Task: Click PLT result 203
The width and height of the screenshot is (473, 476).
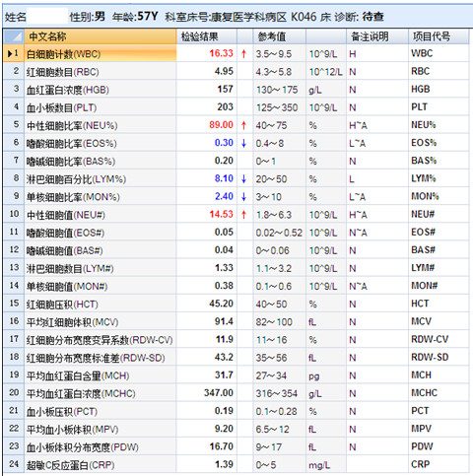Action: point(225,107)
